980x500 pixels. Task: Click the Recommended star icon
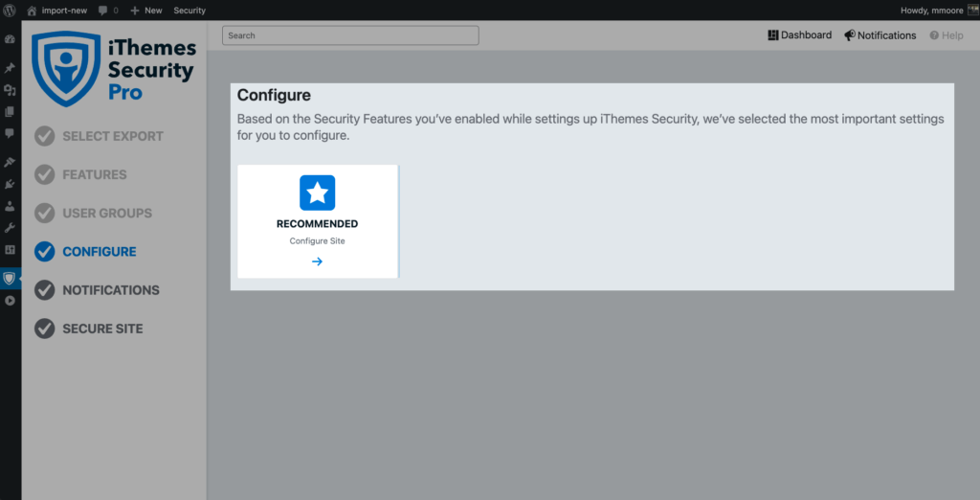[x=318, y=193]
